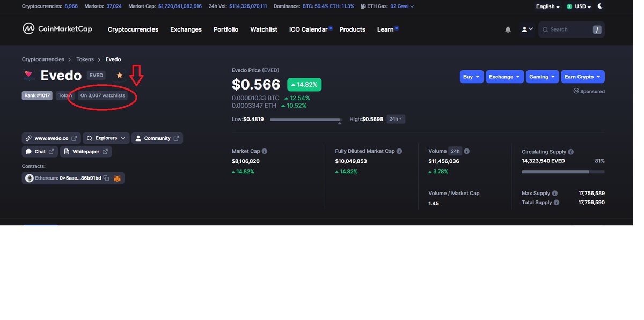Click the Rank #1017 badge

(x=37, y=95)
